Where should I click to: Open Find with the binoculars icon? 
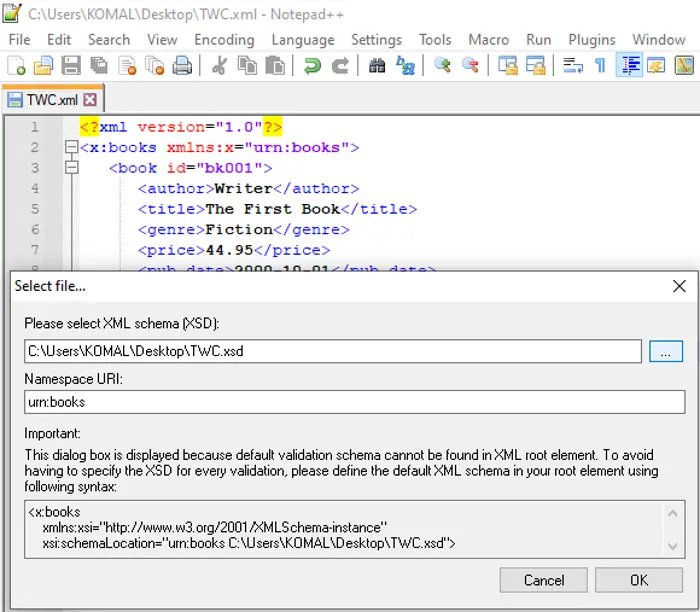pyautogui.click(x=377, y=66)
